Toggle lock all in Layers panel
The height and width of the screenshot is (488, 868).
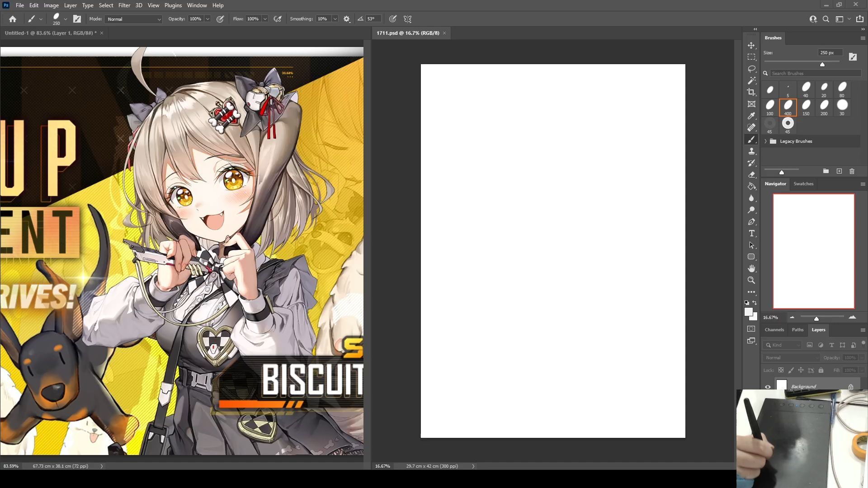821,370
